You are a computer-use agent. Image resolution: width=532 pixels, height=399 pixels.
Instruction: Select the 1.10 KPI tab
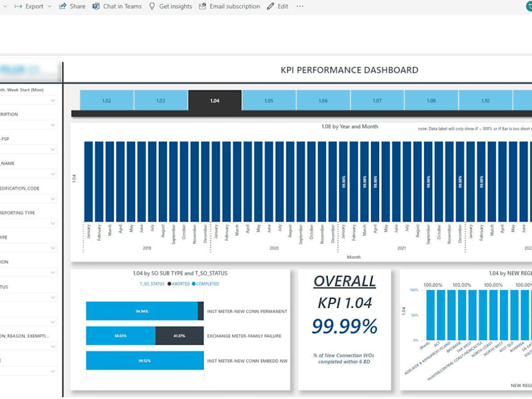click(485, 100)
